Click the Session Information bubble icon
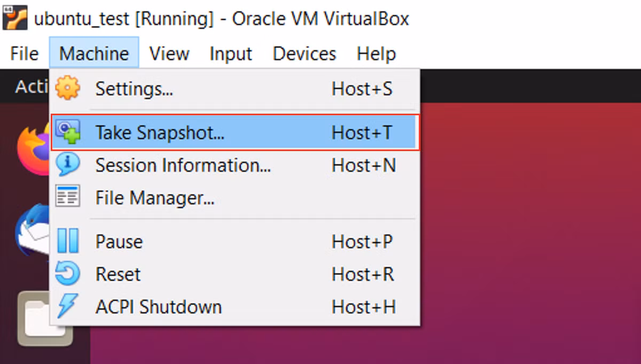 pyautogui.click(x=68, y=164)
